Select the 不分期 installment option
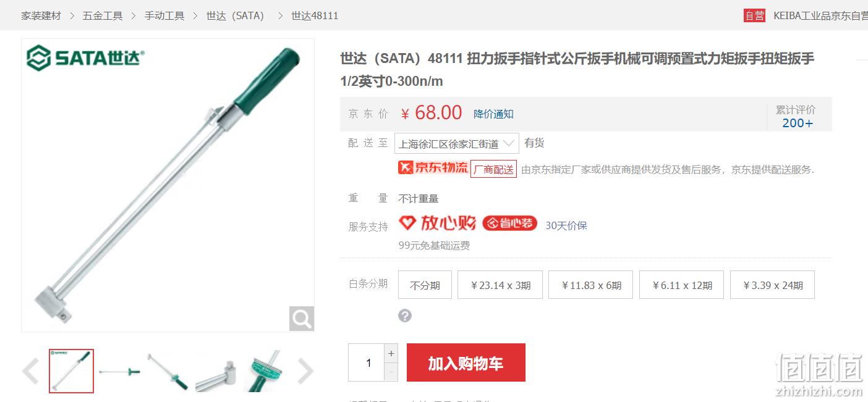Image resolution: width=868 pixels, height=402 pixels. click(425, 285)
